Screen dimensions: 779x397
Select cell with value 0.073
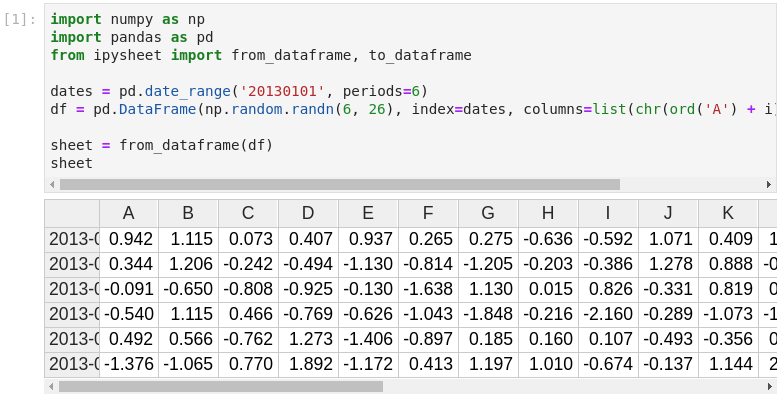(248, 239)
